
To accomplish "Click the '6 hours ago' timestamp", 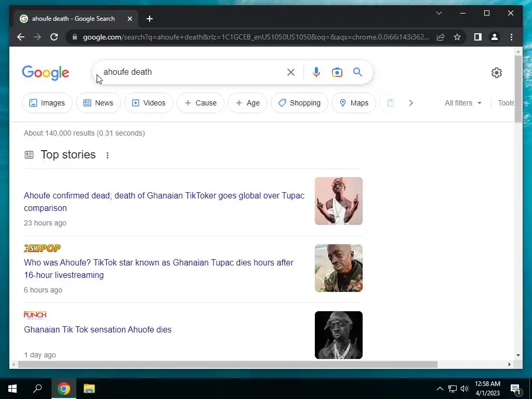I will click(x=43, y=290).
